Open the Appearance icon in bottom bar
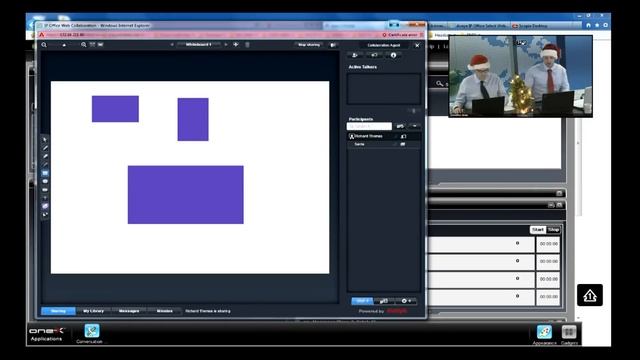640x360 pixels. coord(544,332)
